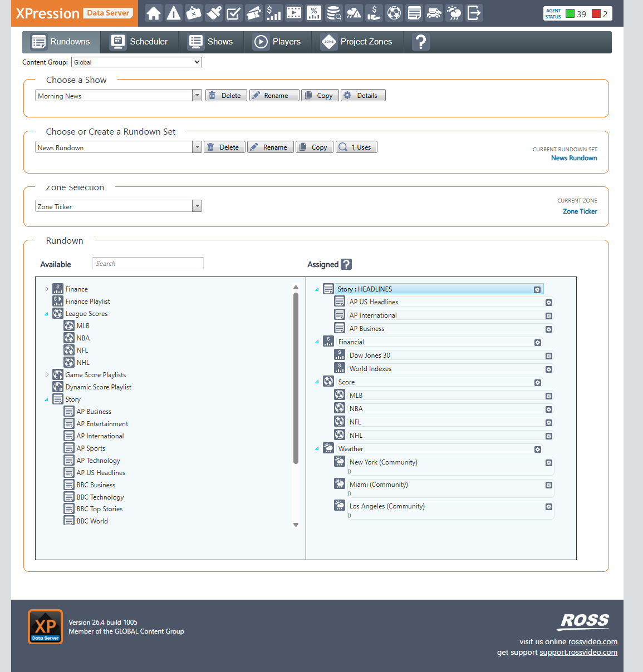Image resolution: width=643 pixels, height=672 pixels.
Task: Expand the Finance tree node
Action: tap(47, 289)
